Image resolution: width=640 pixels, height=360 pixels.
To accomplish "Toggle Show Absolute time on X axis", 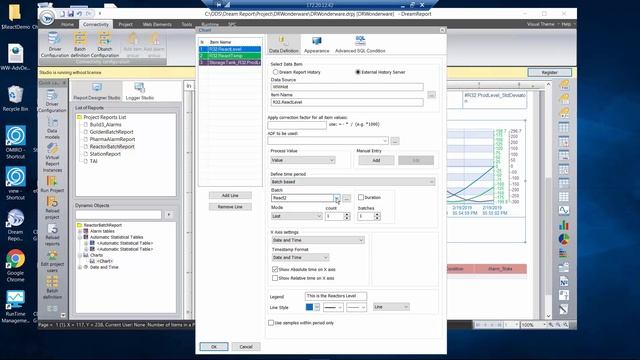I will [275, 269].
